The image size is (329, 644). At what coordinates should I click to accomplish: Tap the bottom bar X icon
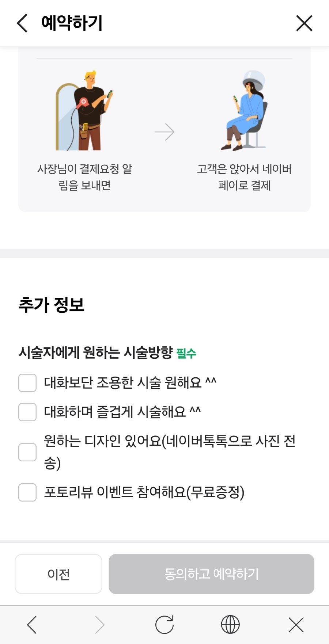click(296, 624)
